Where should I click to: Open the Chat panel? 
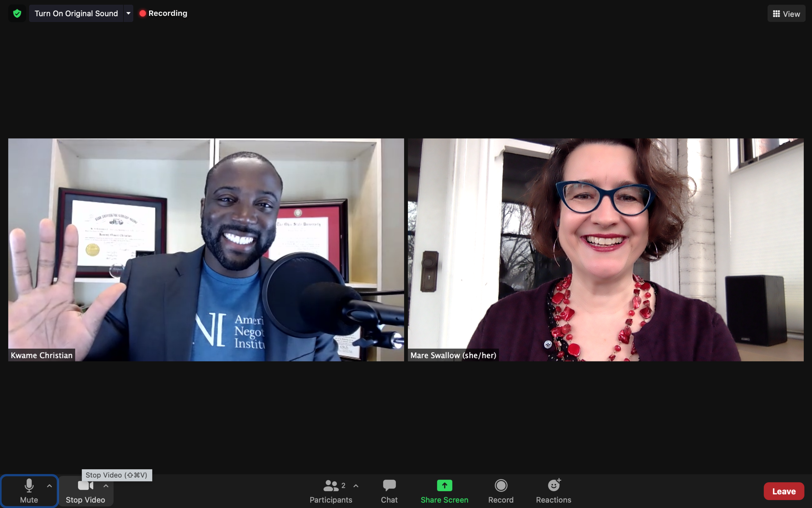[389, 491]
